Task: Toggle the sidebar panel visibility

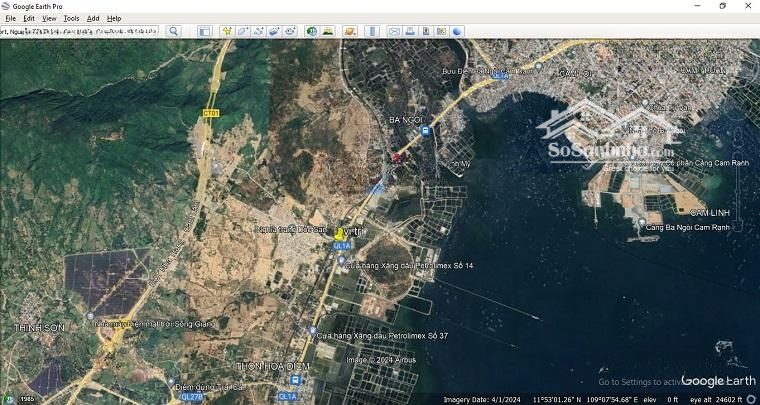Action: click(204, 31)
